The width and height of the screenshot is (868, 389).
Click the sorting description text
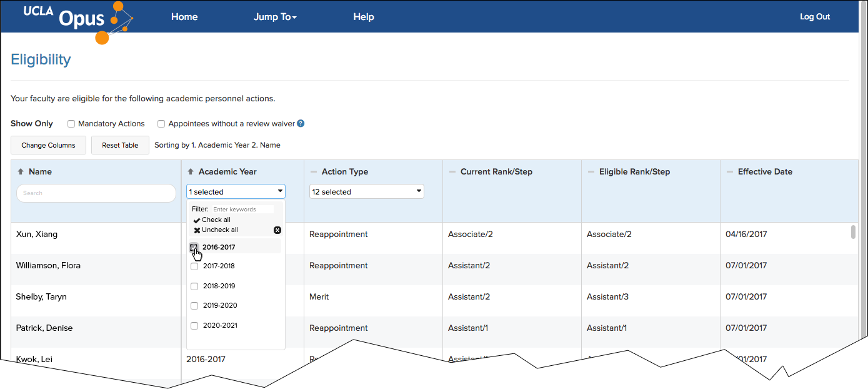coord(217,145)
